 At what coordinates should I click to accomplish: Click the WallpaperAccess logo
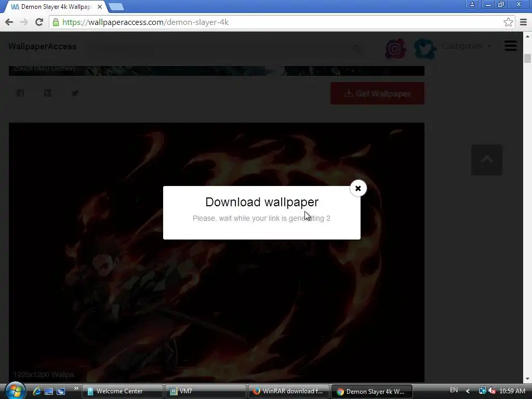point(43,46)
